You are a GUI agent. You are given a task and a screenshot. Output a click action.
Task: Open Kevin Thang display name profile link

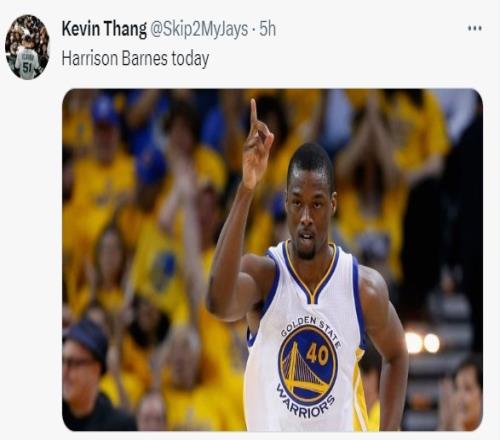point(104,29)
